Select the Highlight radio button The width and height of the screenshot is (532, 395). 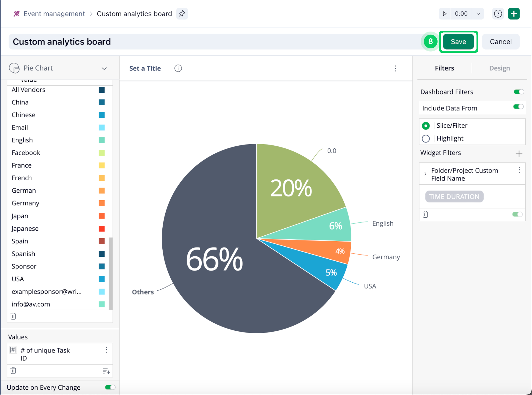pyautogui.click(x=426, y=139)
